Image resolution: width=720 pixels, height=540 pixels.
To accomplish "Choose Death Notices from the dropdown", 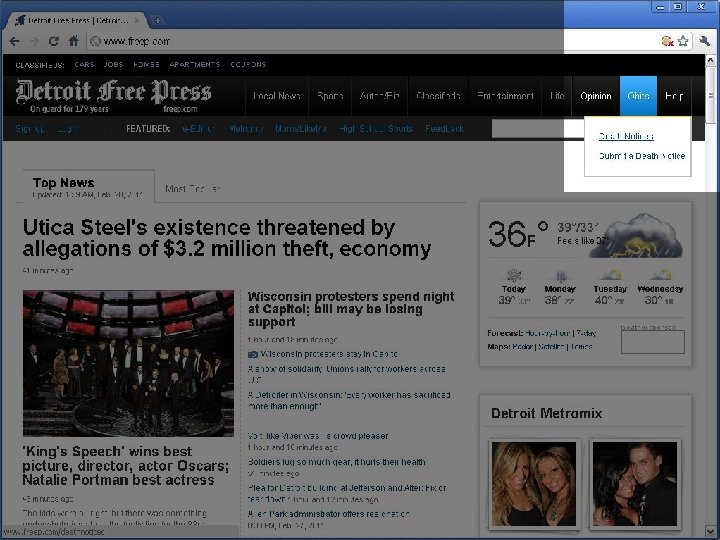I will tap(626, 136).
